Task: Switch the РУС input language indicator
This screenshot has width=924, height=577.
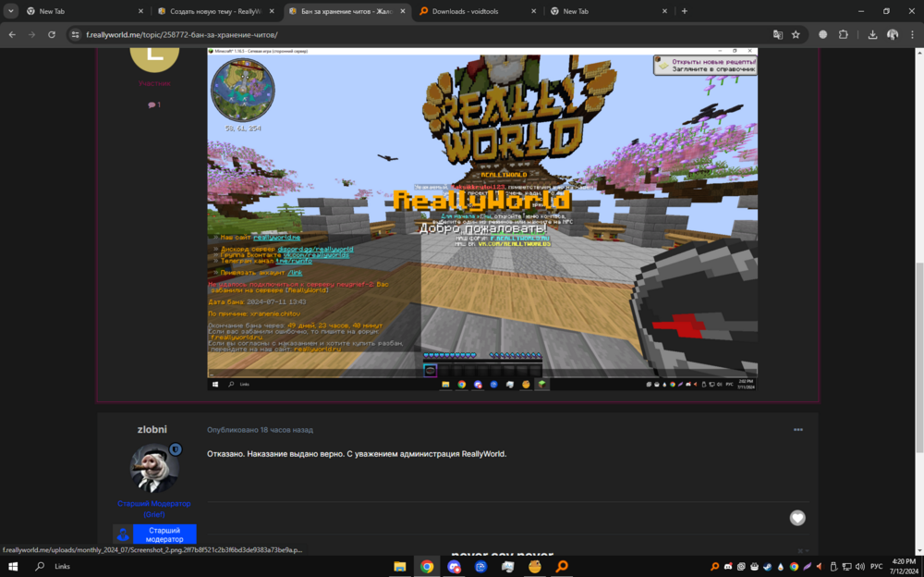Action: coord(876,567)
